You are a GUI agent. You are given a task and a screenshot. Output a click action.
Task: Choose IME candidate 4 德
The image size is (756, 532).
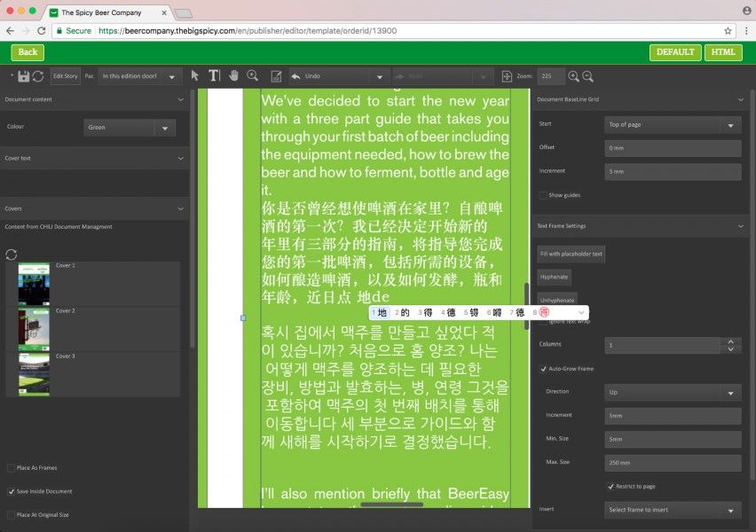pyautogui.click(x=448, y=313)
